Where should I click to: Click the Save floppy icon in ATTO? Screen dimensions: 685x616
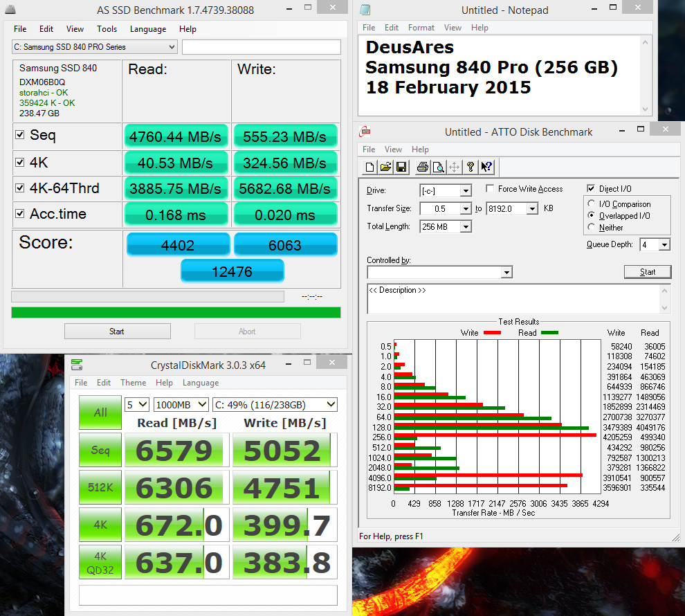(x=401, y=167)
